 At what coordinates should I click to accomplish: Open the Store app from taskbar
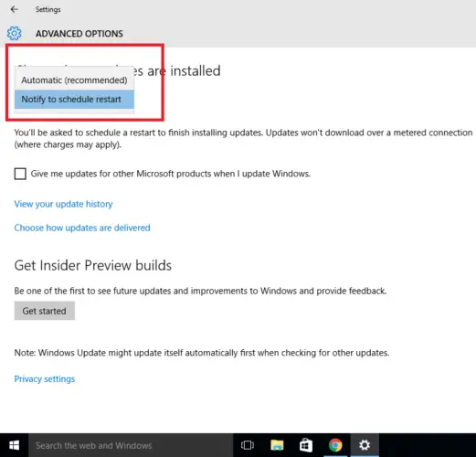click(306, 445)
